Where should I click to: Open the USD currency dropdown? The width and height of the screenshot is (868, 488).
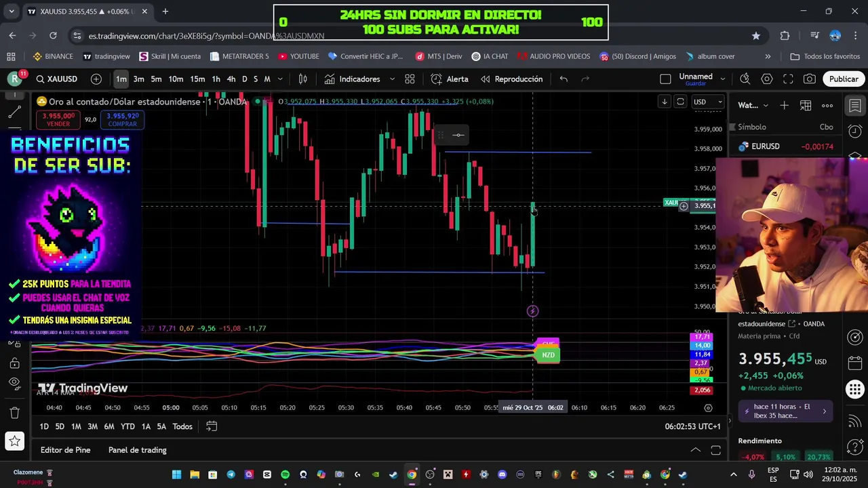(x=707, y=102)
